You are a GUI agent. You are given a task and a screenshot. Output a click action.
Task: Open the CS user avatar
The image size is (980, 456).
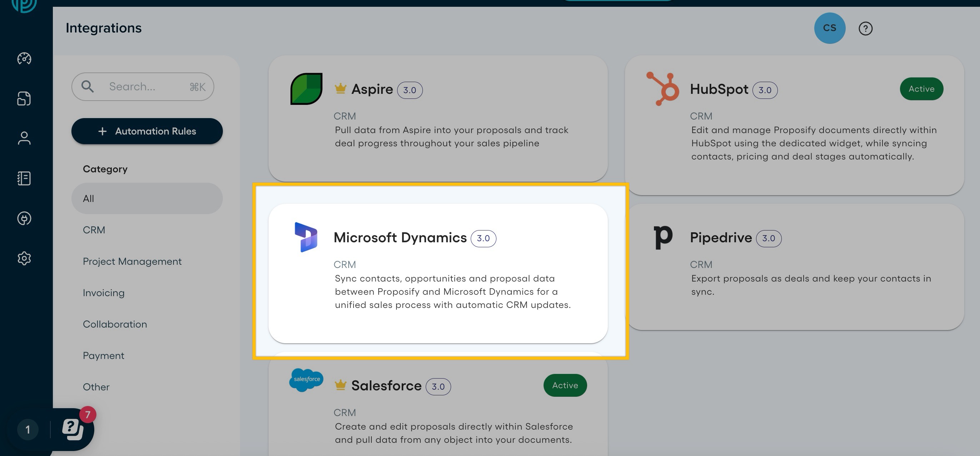pyautogui.click(x=830, y=28)
